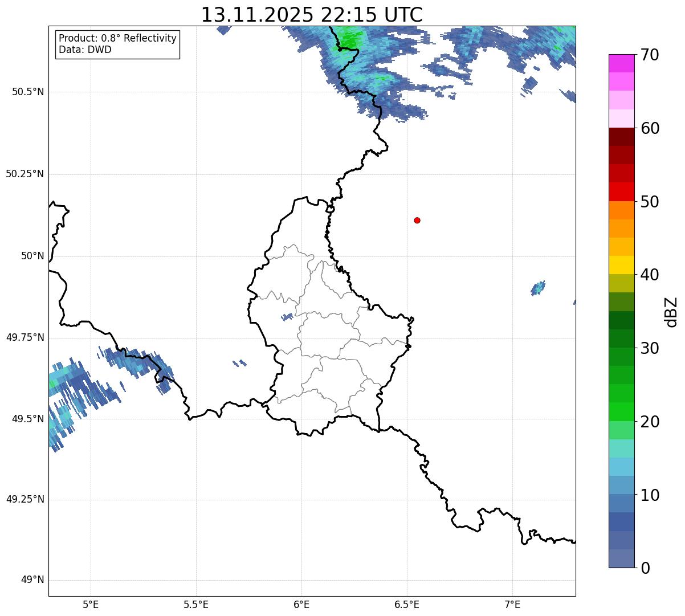The image size is (685, 616).
Task: Pick the bright green swatch just above 20 dBZ
Action: (622, 412)
